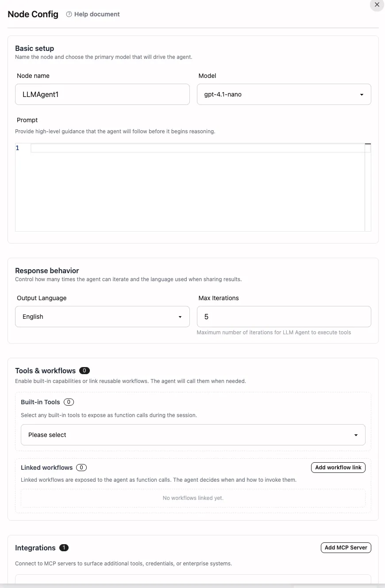This screenshot has height=588, width=385.
Task: Click the Built-in Tools dropdown arrow
Action: click(356, 435)
